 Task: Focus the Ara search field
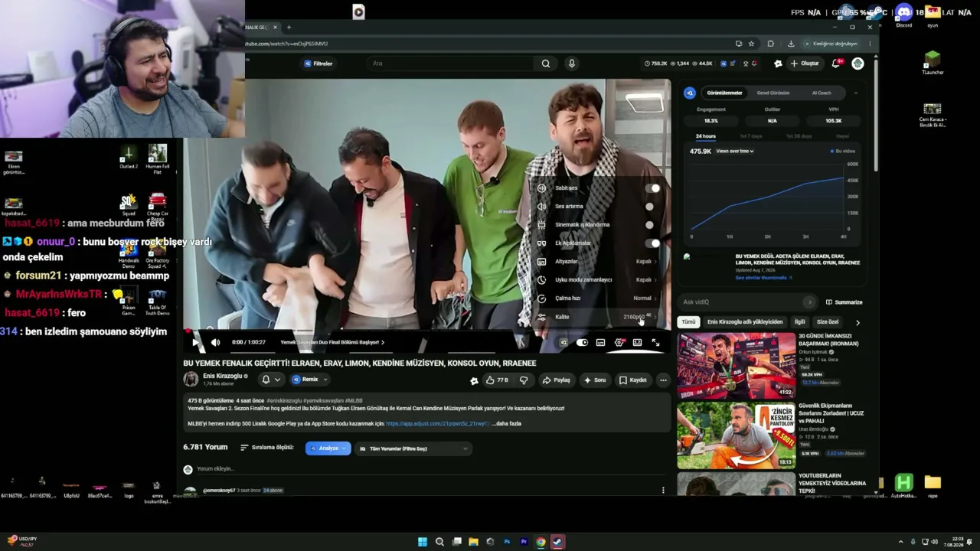pos(451,64)
